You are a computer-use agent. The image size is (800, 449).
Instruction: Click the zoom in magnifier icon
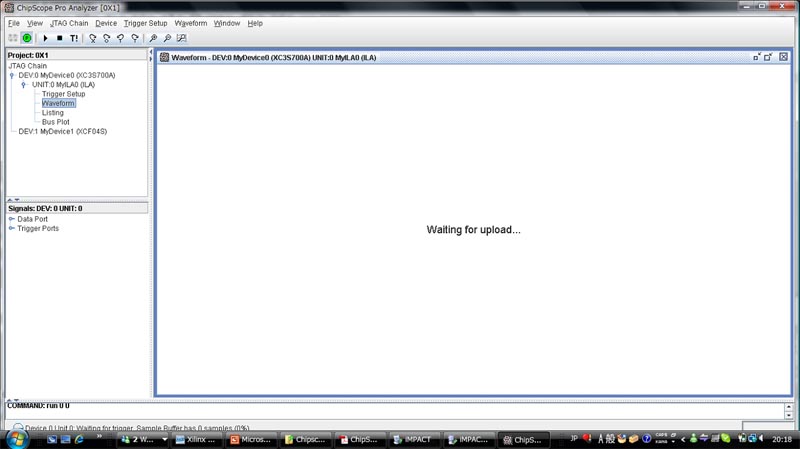[153, 38]
